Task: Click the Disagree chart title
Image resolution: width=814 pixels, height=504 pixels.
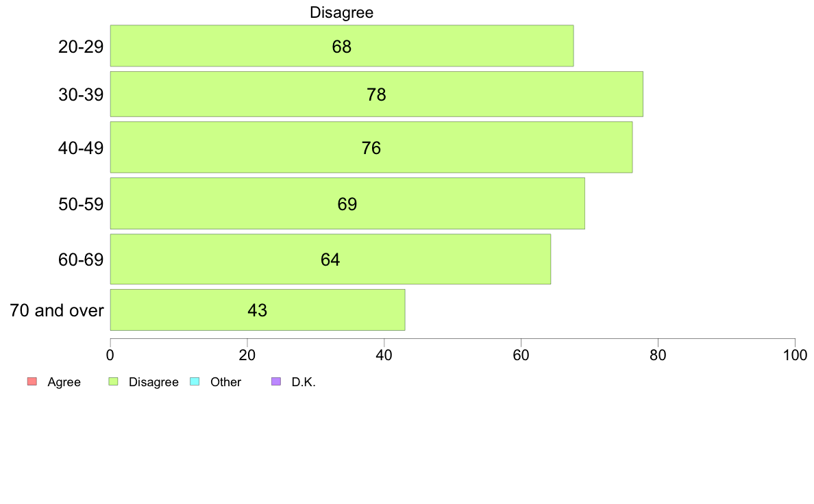Action: (x=342, y=12)
